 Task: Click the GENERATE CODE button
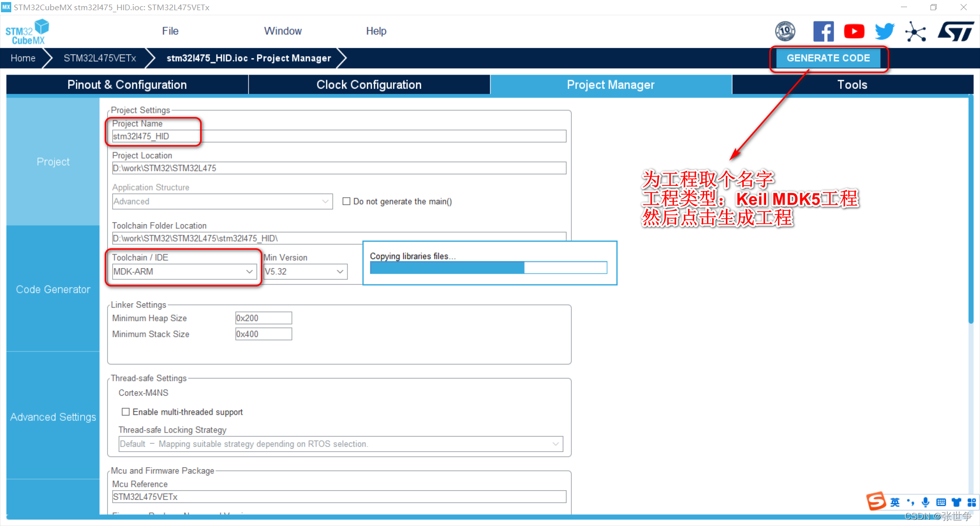[828, 58]
